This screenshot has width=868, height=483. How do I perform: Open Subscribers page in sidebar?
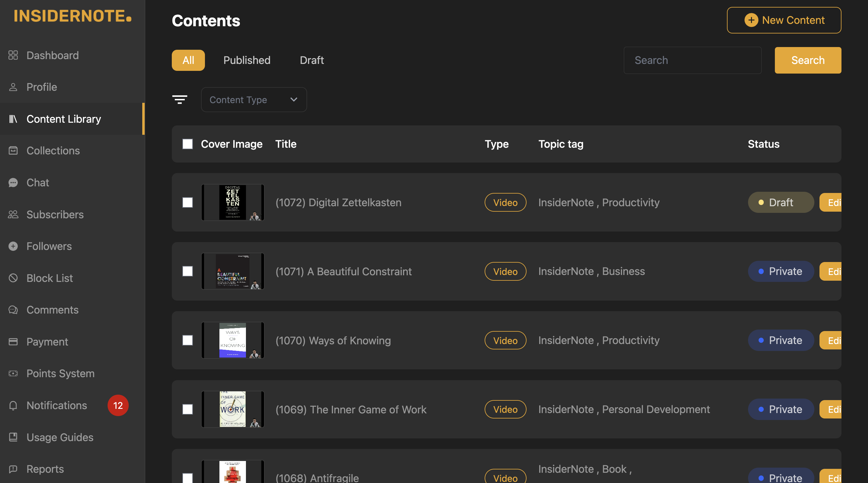pyautogui.click(x=72, y=214)
